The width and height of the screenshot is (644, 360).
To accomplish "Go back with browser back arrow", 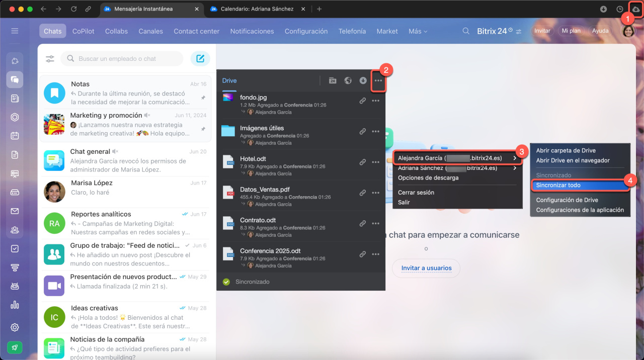I will coord(43,9).
